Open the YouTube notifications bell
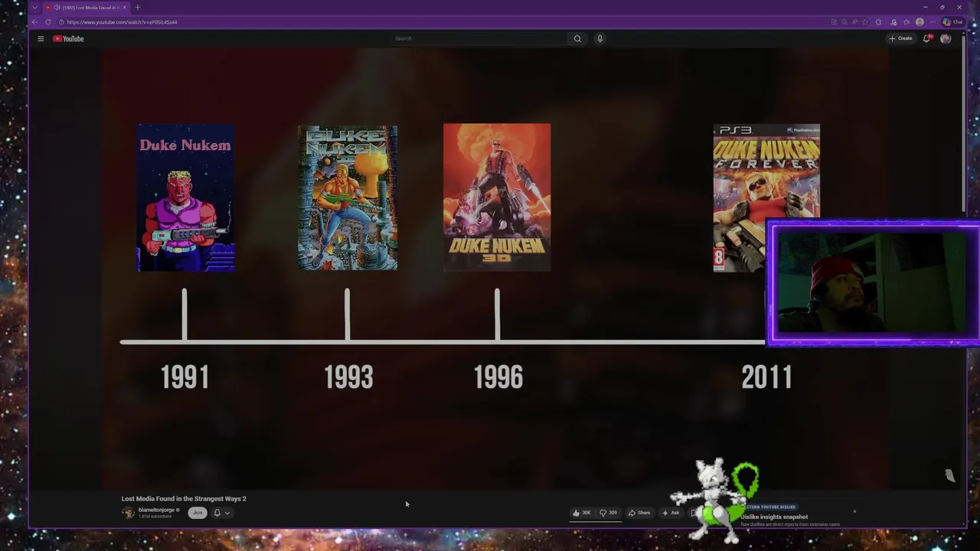The image size is (980, 551). pos(926,38)
